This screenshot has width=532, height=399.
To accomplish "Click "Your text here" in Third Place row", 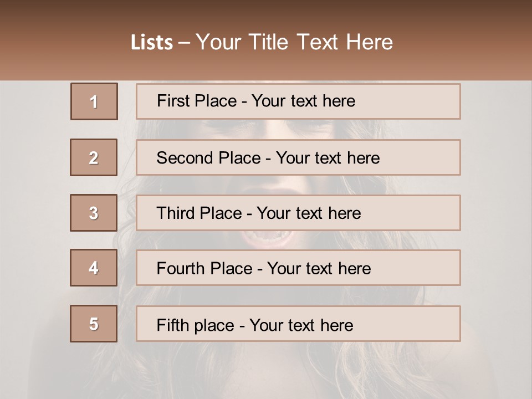I will coord(309,213).
